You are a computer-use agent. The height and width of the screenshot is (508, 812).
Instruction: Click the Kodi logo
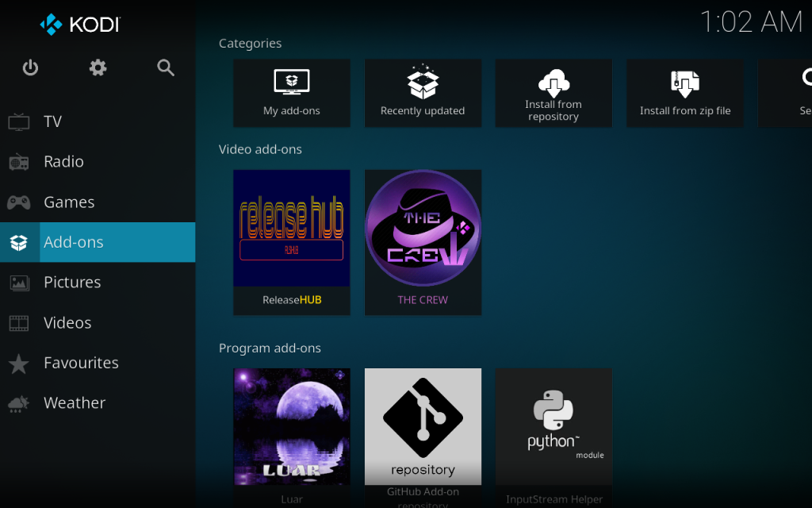point(79,25)
